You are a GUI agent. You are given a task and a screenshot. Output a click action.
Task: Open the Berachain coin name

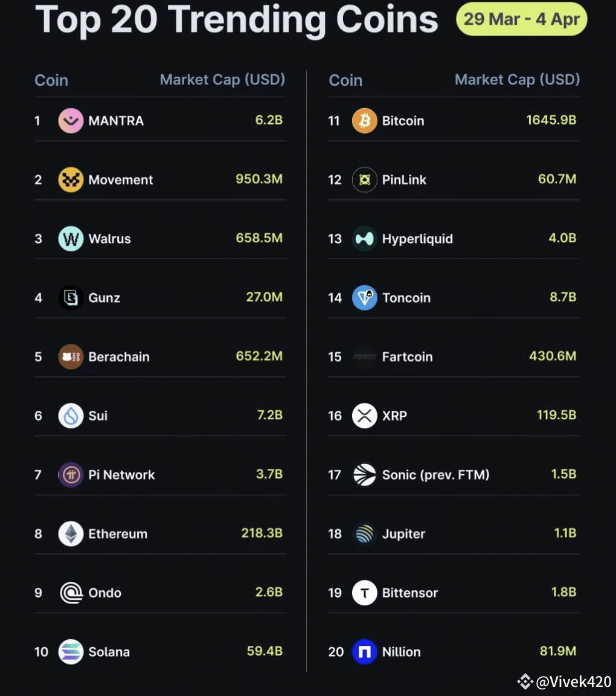coord(119,357)
